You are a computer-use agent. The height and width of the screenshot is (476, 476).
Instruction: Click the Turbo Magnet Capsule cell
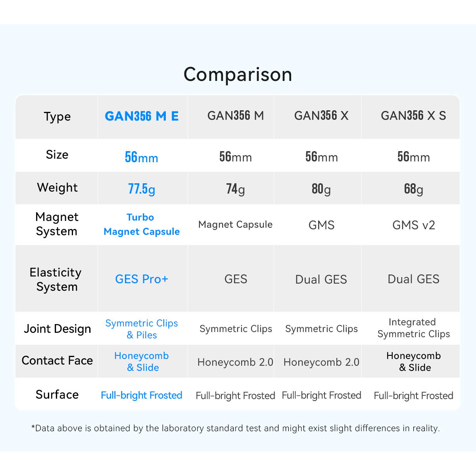pyautogui.click(x=142, y=225)
